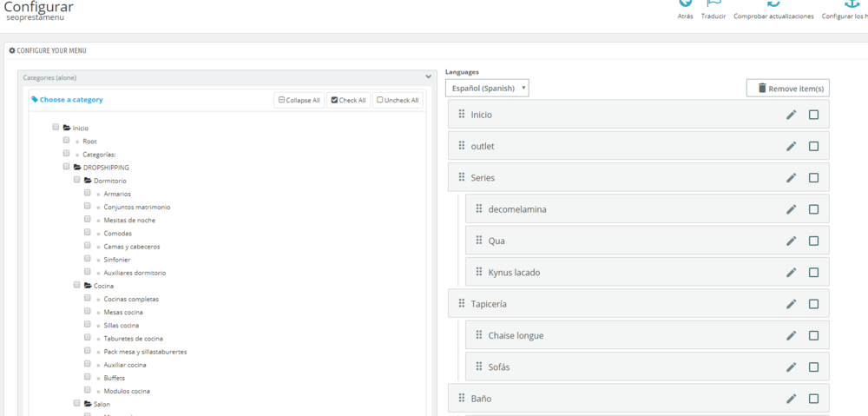
Task: Click edit pencil for Series item
Action: click(x=792, y=178)
